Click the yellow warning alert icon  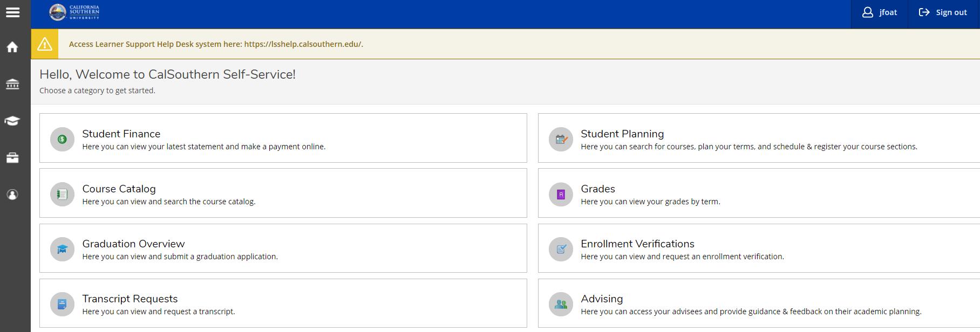pyautogui.click(x=45, y=44)
